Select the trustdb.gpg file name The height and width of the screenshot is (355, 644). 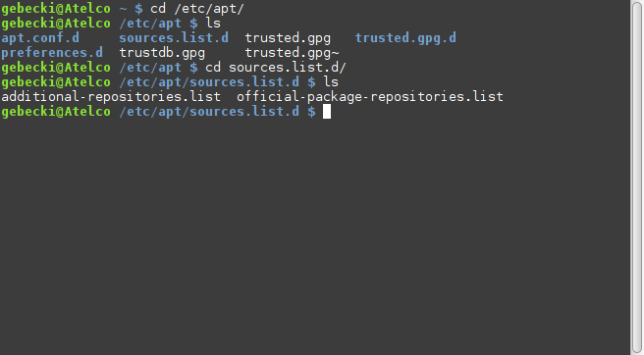click(162, 53)
